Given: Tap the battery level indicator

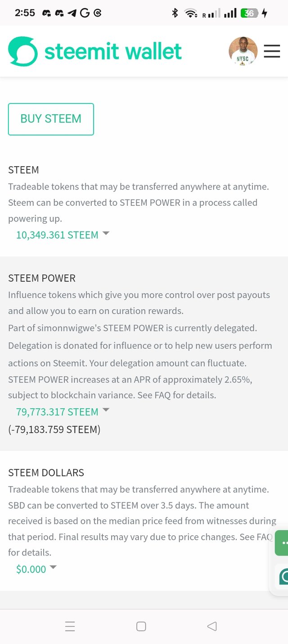Looking at the screenshot, I should [x=249, y=13].
